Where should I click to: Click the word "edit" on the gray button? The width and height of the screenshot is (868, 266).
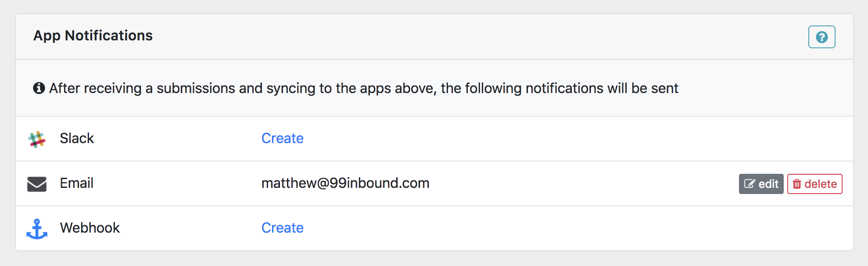[768, 184]
